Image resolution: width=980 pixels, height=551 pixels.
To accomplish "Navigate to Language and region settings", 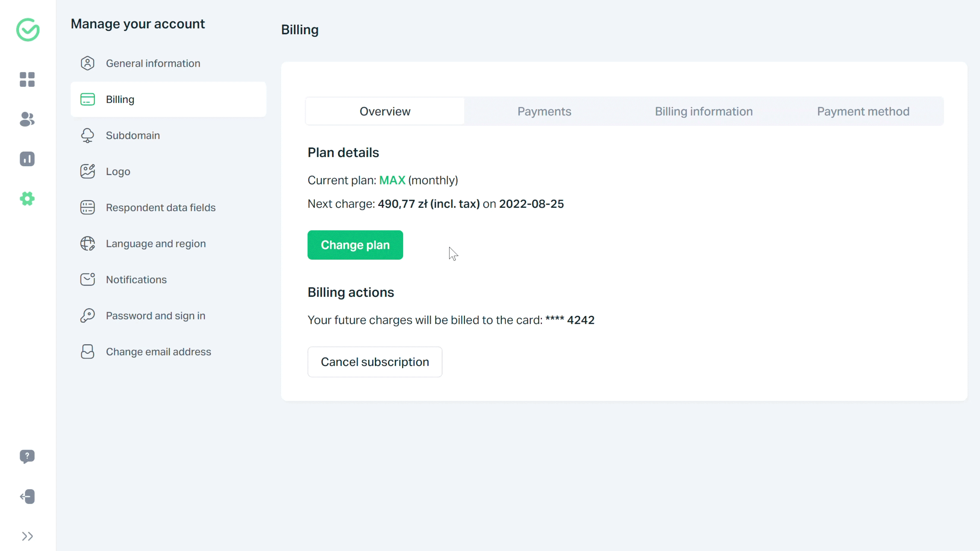I will coord(155,243).
